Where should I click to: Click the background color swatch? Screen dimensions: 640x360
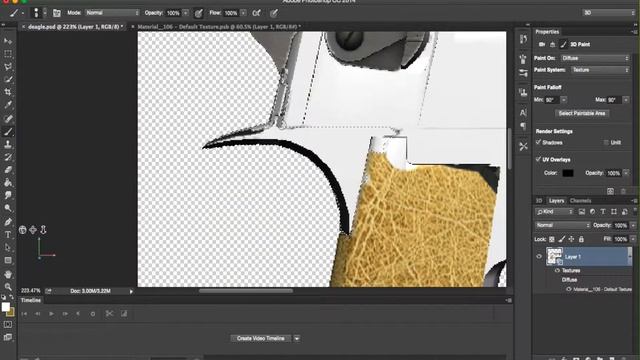pos(11,313)
